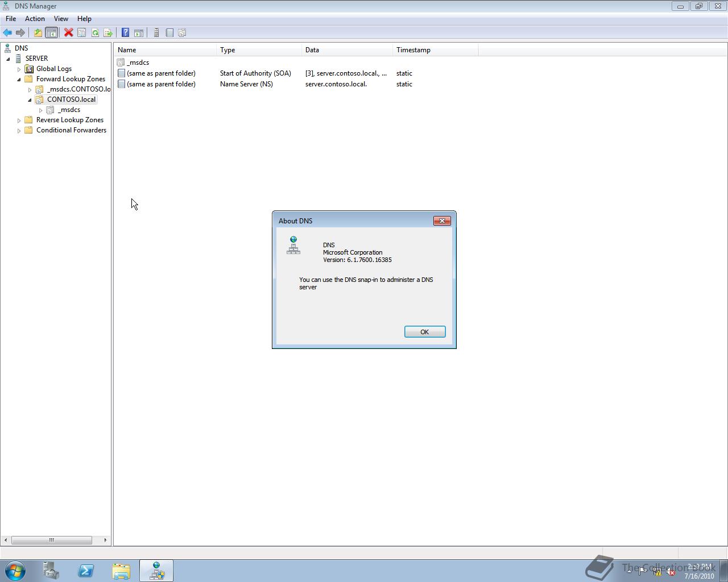This screenshot has width=728, height=582.
Task: Click OK in the About DNS dialog
Action: 425,332
